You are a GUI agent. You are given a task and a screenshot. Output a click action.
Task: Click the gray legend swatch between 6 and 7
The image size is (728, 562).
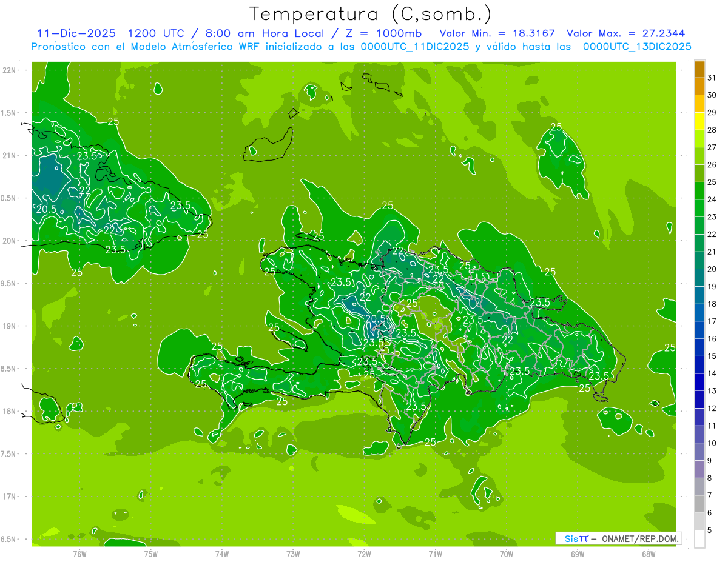point(699,504)
